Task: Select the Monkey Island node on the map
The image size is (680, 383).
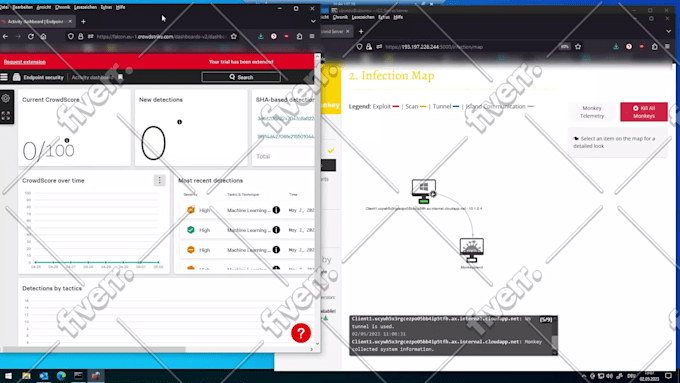Action: click(x=471, y=250)
